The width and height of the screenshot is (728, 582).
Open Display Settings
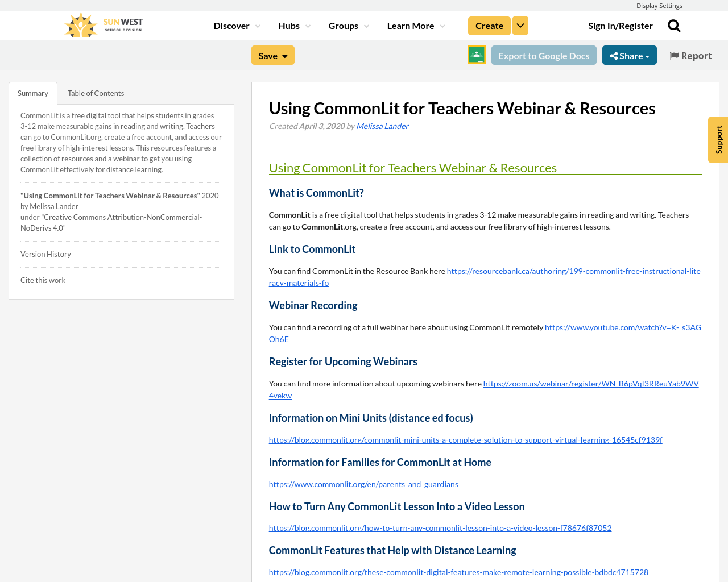[x=659, y=5]
